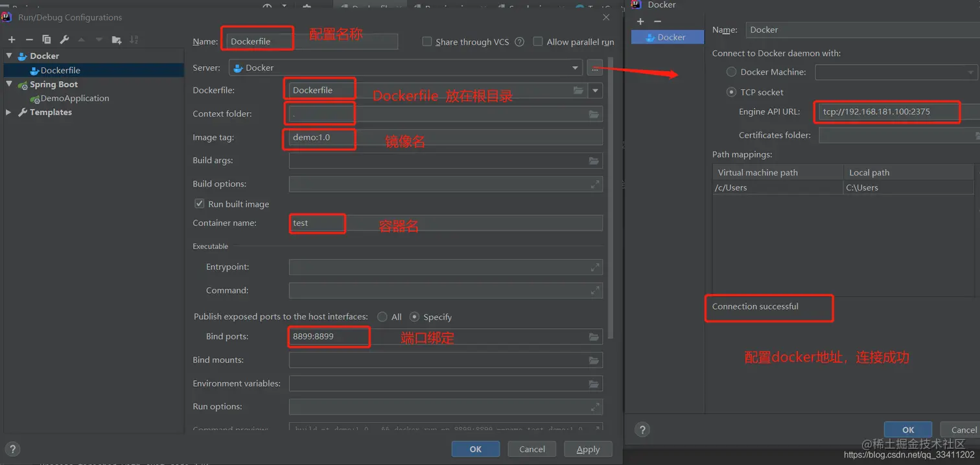Image resolution: width=980 pixels, height=465 pixels.
Task: Click the Local path column header
Action: coord(908,172)
